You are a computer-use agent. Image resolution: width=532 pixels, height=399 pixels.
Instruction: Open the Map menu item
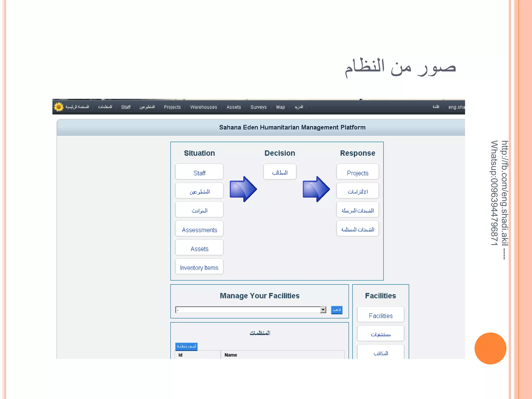[280, 107]
